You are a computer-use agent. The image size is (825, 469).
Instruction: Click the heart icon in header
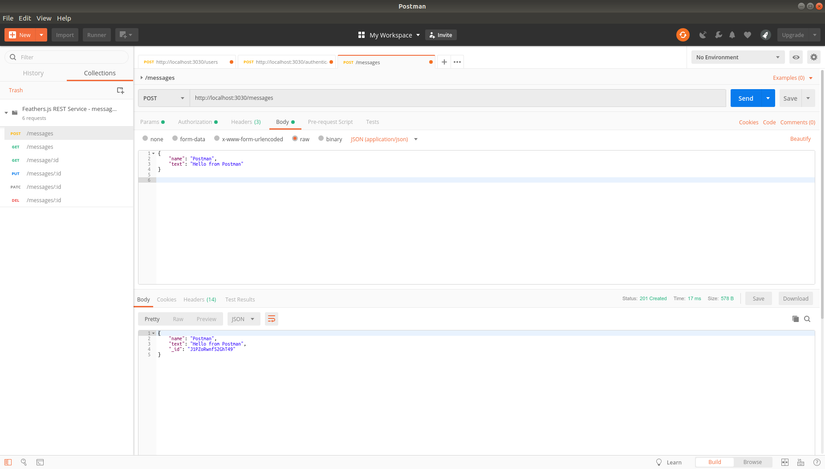click(747, 35)
